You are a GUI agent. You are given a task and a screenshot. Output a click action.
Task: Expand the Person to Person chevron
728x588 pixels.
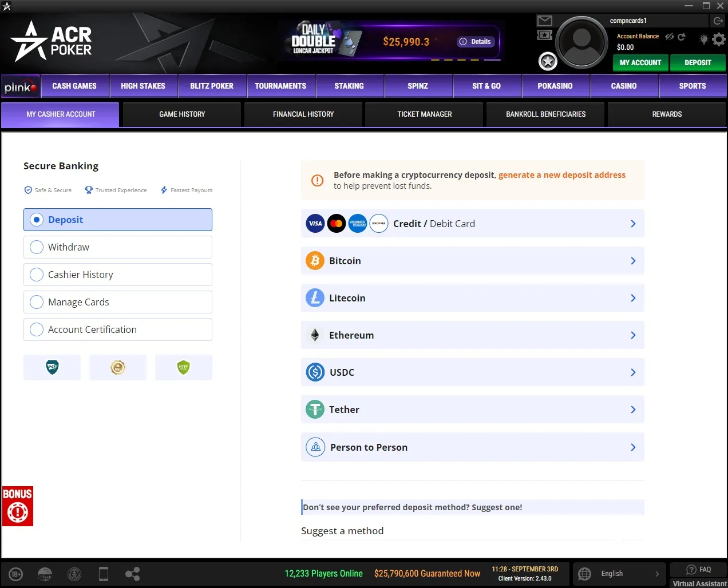[633, 447]
